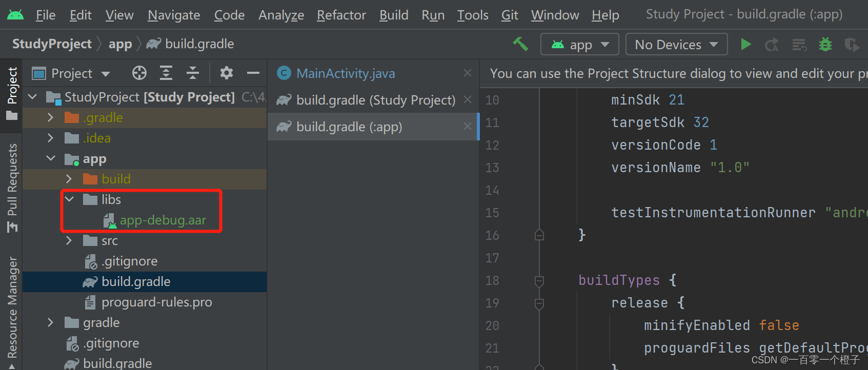Click Select Opened File target icon
Screen dimensions: 868x370
pyautogui.click(x=139, y=73)
